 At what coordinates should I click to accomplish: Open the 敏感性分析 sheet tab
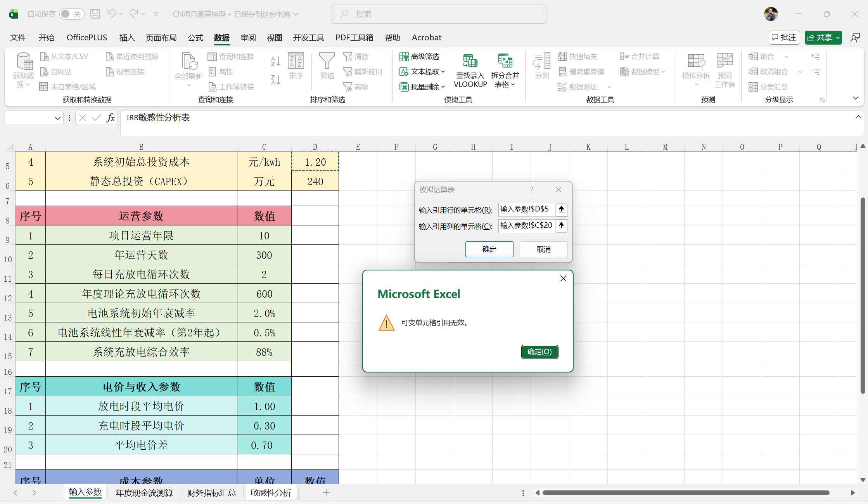pyautogui.click(x=271, y=493)
